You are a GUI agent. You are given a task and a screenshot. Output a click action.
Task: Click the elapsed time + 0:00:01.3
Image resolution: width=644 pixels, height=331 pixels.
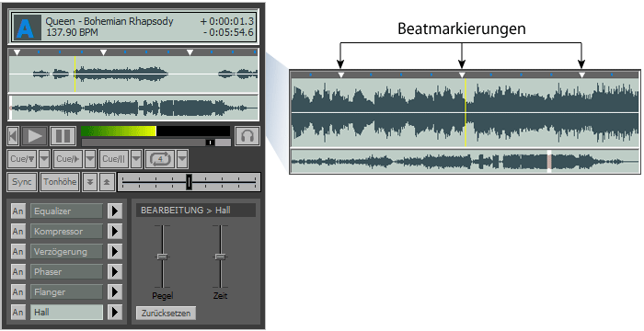click(x=226, y=21)
